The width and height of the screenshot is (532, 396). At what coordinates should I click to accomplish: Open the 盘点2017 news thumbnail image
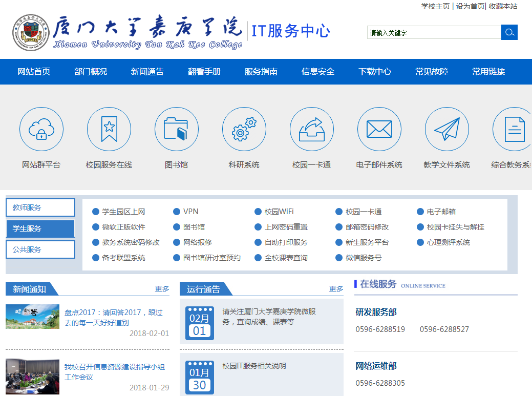(x=33, y=317)
